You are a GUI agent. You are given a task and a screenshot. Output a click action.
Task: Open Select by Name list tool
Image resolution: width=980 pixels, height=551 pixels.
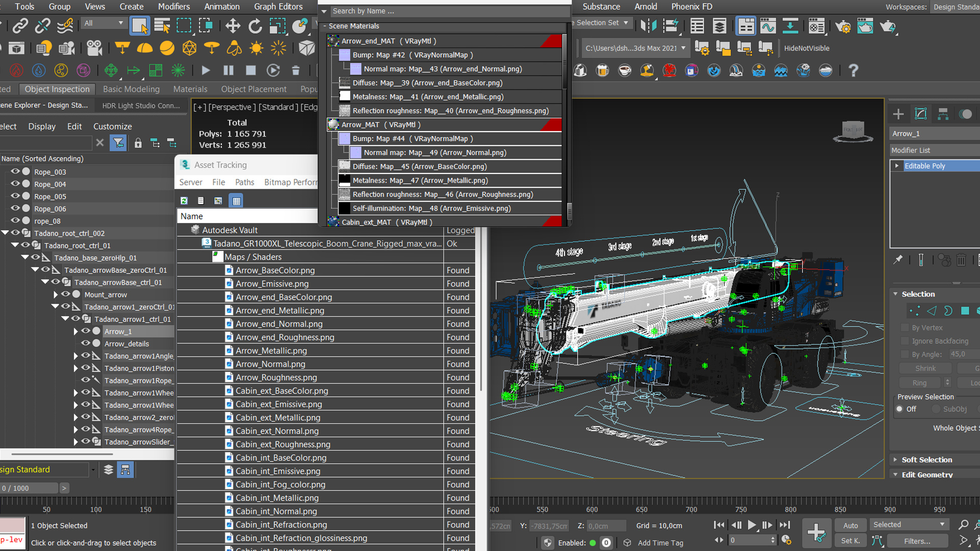click(162, 26)
